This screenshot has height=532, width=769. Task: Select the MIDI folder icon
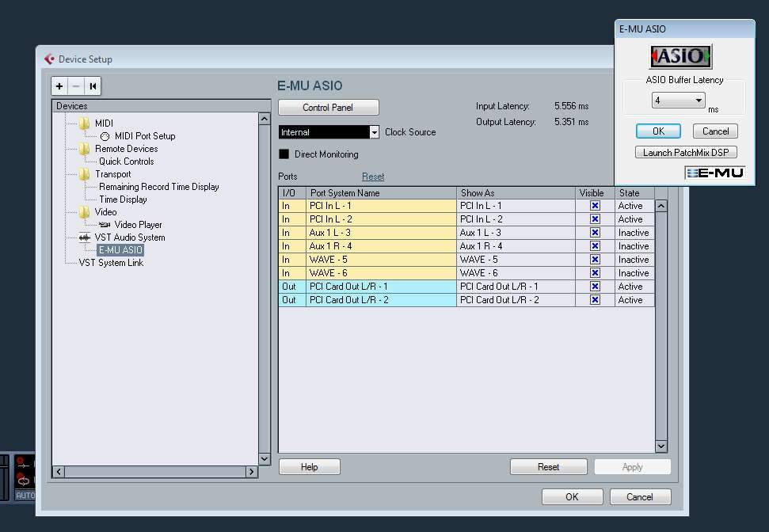(84, 123)
